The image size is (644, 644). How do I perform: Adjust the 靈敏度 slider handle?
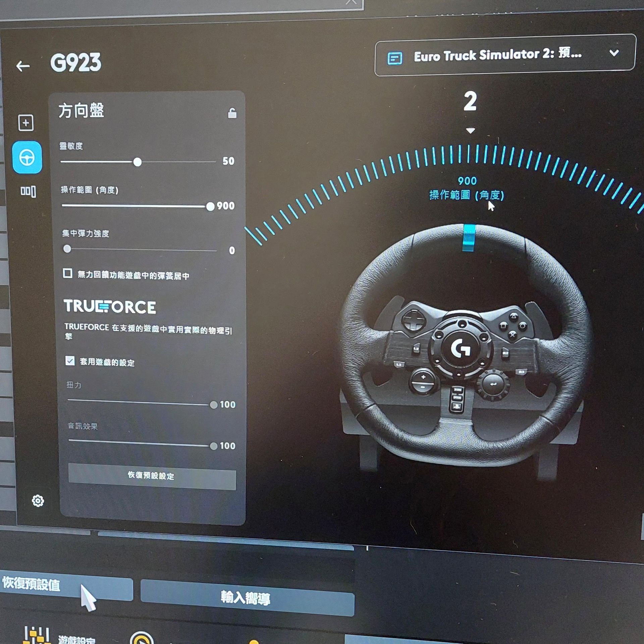pyautogui.click(x=137, y=162)
